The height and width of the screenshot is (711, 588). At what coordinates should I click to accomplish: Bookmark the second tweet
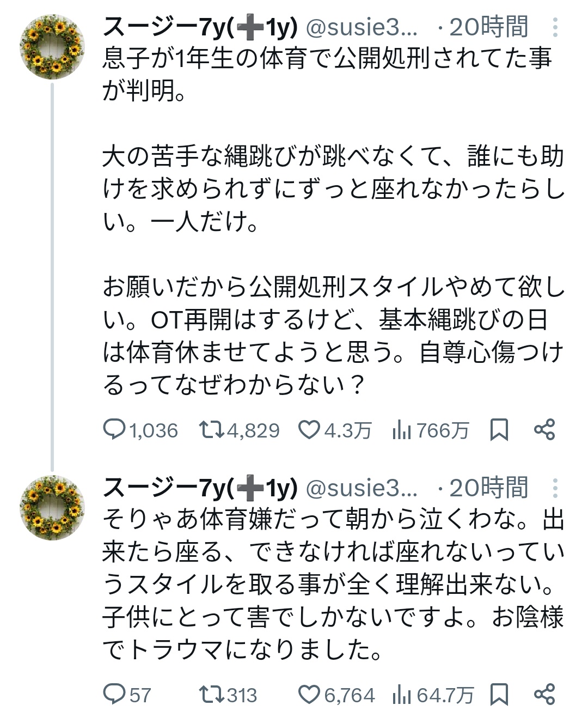[499, 695]
